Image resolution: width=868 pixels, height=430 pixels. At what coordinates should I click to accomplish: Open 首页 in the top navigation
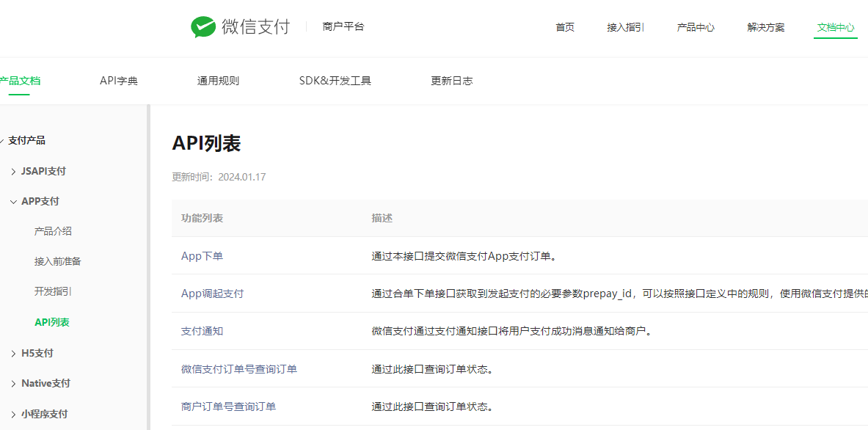point(565,28)
